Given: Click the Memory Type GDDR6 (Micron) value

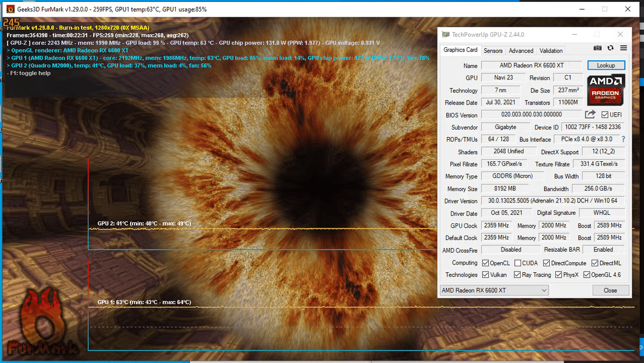Looking at the screenshot, I should coord(512,176).
